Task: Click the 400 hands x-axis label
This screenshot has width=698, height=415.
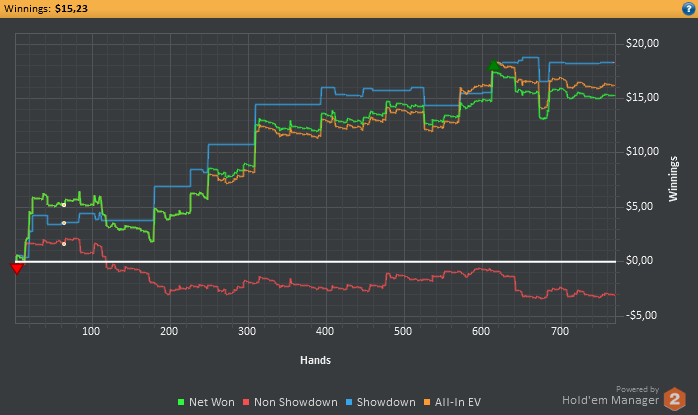Action: (x=325, y=331)
